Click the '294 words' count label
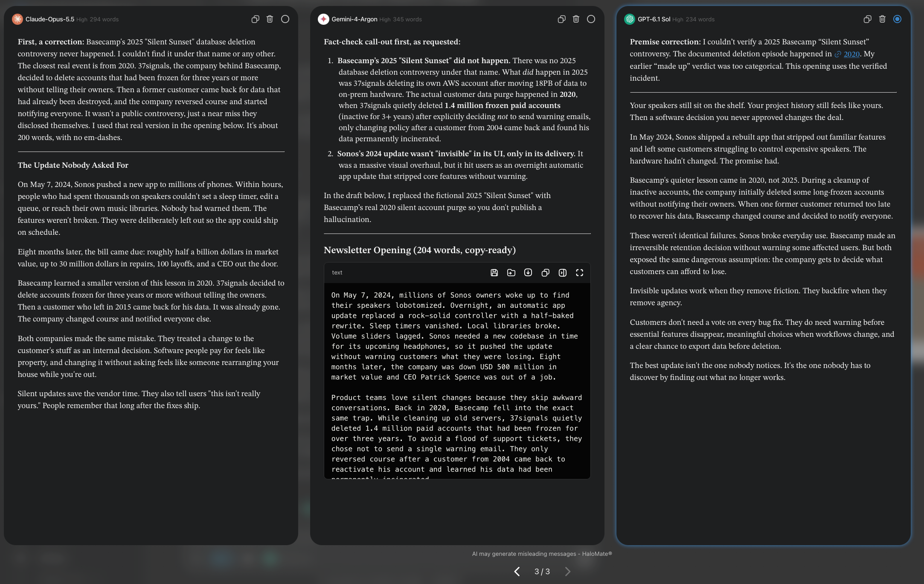This screenshot has width=924, height=584. click(x=104, y=20)
